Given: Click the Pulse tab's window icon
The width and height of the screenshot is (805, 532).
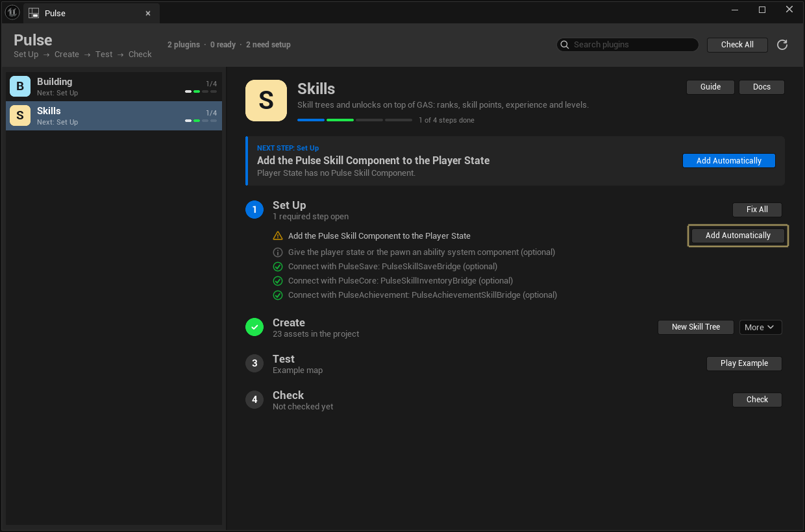Looking at the screenshot, I should tap(34, 13).
